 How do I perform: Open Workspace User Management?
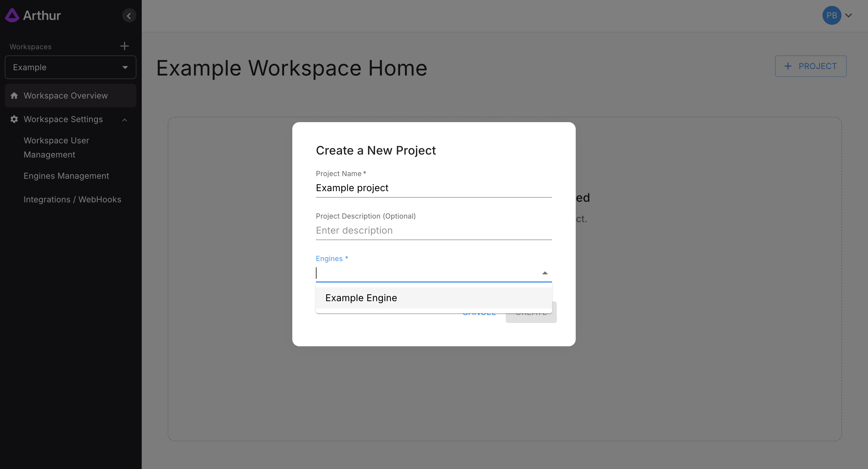[56, 147]
